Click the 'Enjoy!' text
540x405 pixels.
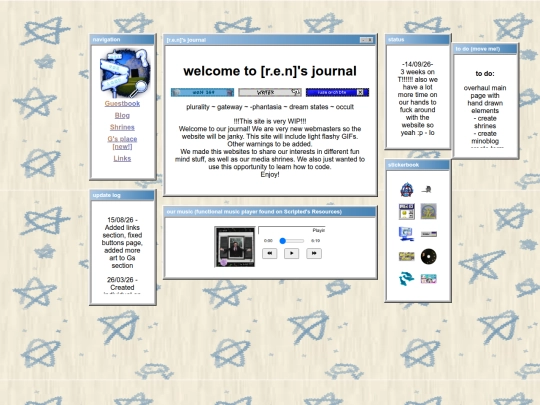(x=270, y=175)
